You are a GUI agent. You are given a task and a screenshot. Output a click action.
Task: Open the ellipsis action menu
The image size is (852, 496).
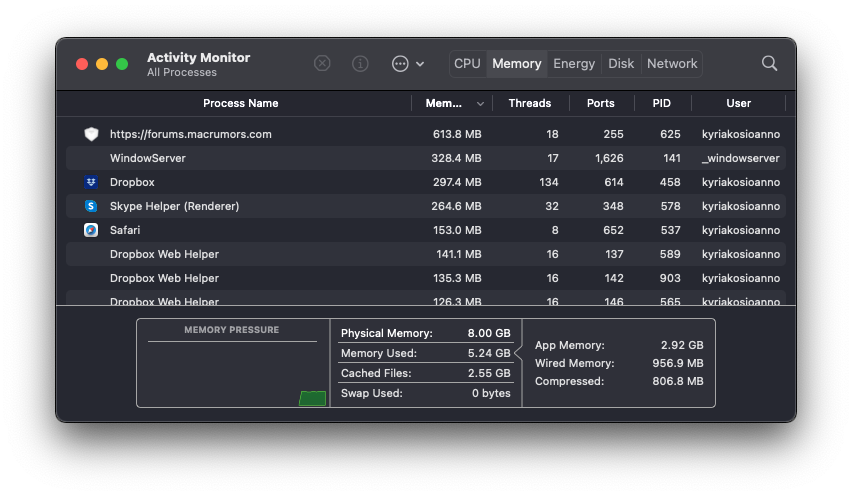408,64
